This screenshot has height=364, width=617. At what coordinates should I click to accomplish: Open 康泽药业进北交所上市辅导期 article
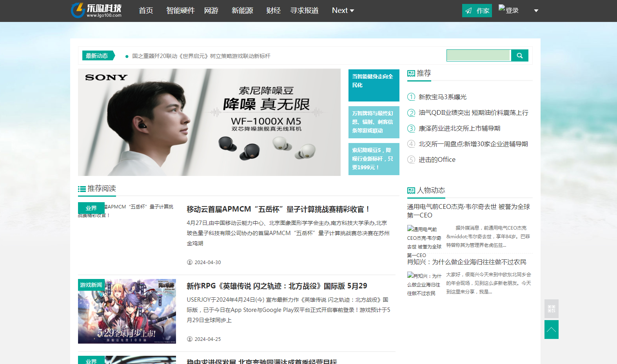[459, 128]
